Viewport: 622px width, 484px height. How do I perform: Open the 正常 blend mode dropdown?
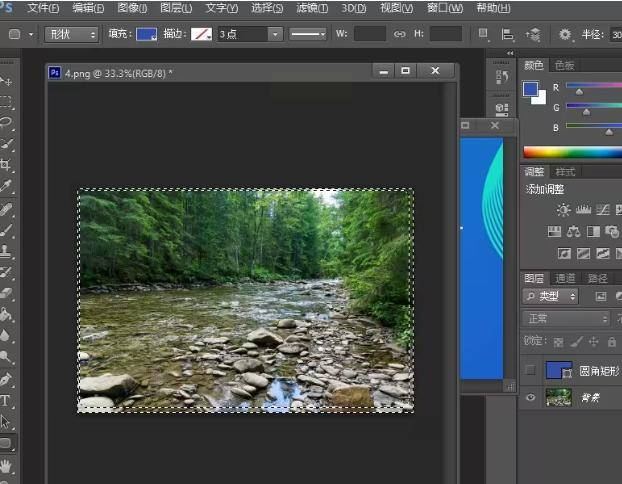click(x=566, y=319)
